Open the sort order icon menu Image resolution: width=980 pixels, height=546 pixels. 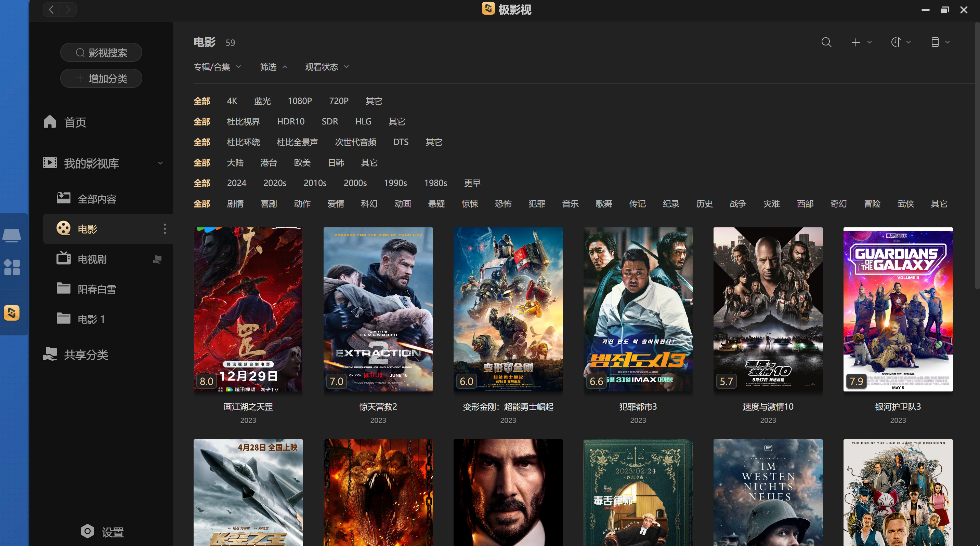(896, 42)
